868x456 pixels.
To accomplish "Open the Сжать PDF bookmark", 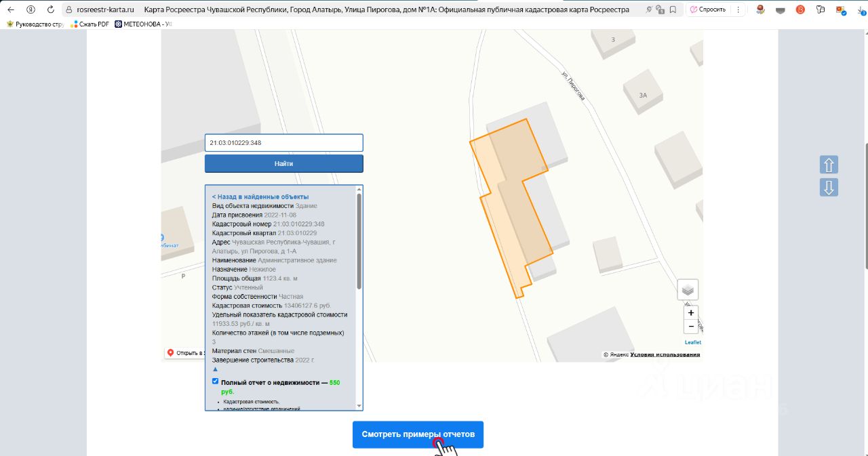I will pos(90,24).
